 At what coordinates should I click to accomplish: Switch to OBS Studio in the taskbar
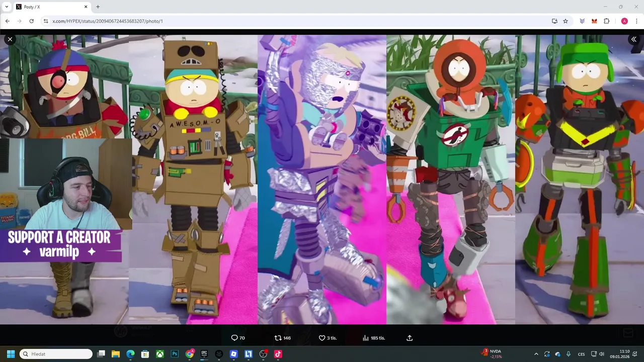point(263,354)
